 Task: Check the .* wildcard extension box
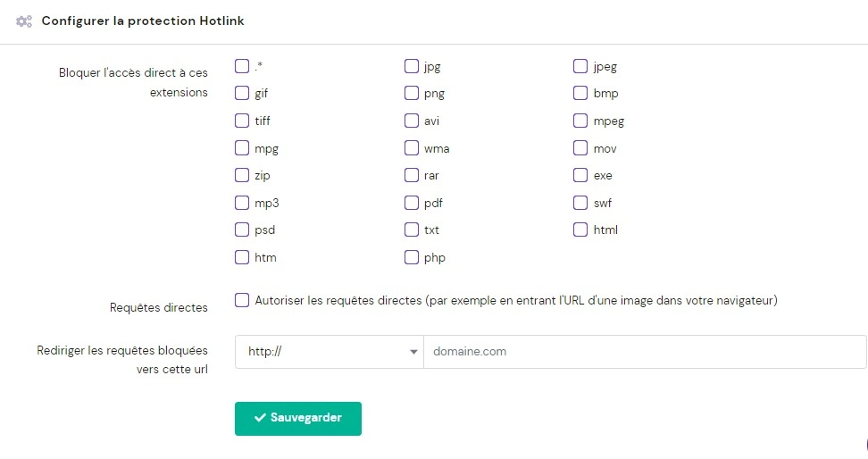242,65
